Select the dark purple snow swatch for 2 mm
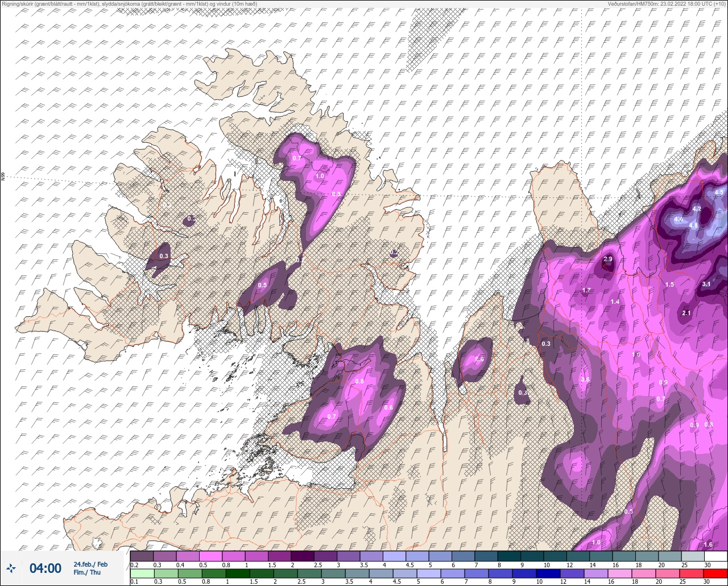 pos(303,556)
